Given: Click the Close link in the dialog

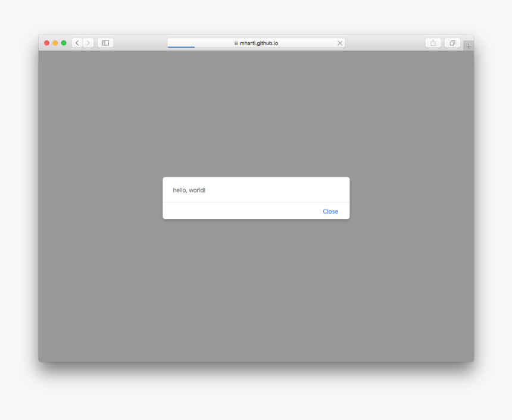Looking at the screenshot, I should pos(330,211).
